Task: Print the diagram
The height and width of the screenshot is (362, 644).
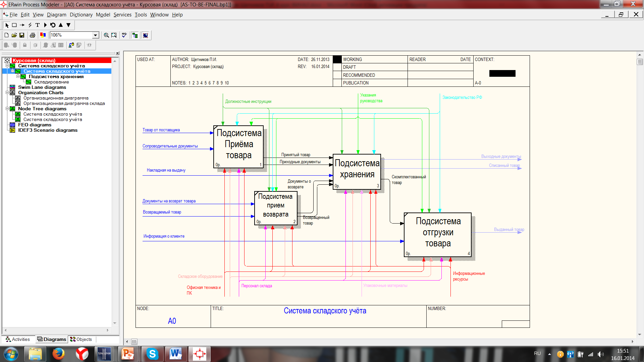Action: pyautogui.click(x=33, y=35)
